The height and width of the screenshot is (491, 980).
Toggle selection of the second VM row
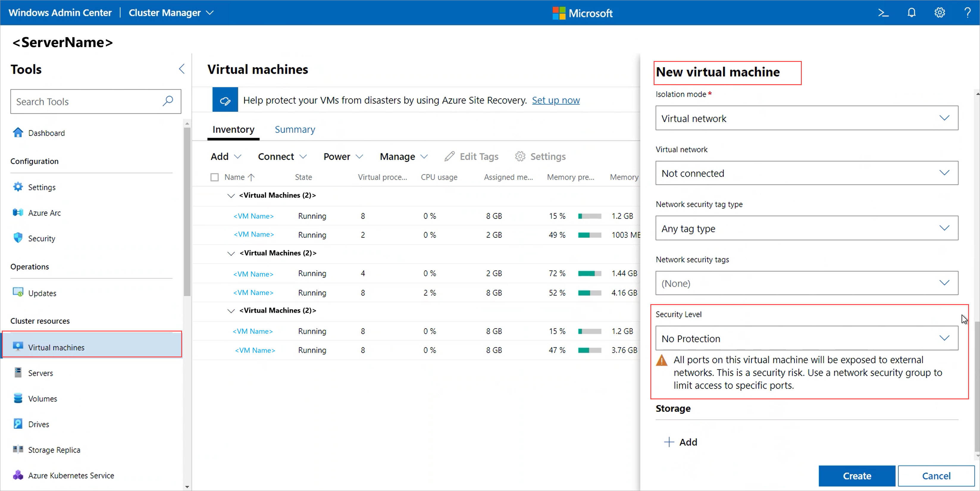pyautogui.click(x=214, y=235)
